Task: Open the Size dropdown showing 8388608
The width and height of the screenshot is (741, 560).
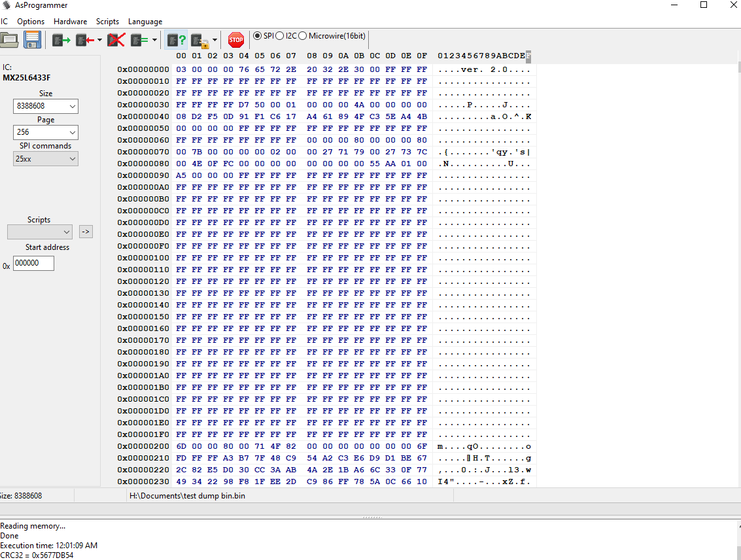Action: pos(46,106)
